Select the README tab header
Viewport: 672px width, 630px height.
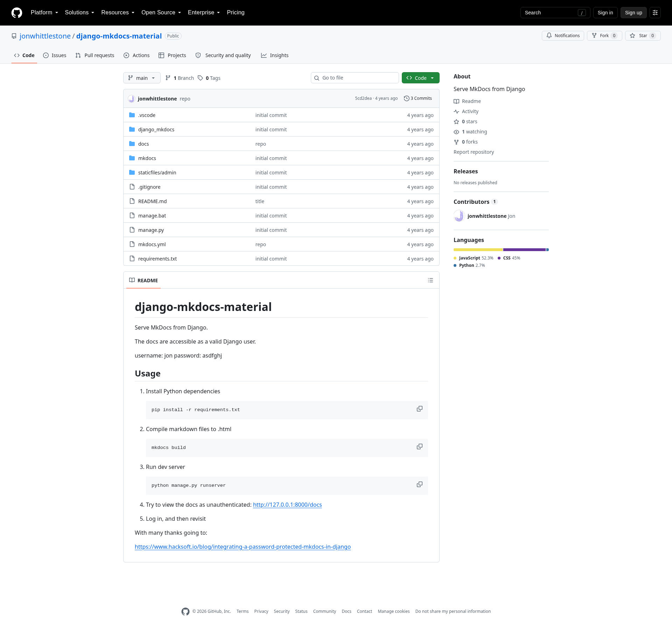point(143,280)
